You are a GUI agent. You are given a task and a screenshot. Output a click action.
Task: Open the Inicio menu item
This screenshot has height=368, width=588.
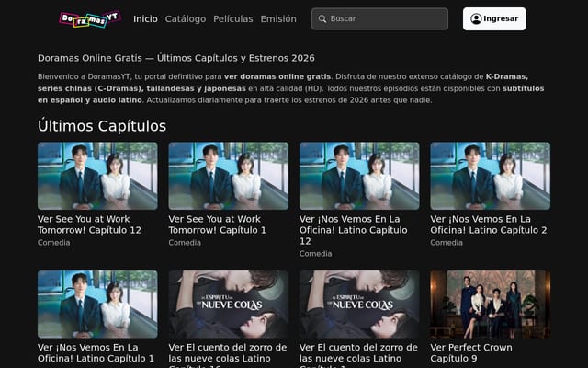145,18
